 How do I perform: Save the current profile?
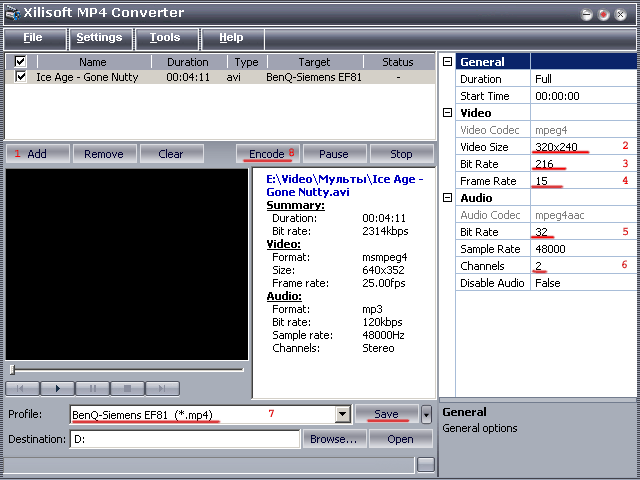tap(387, 414)
